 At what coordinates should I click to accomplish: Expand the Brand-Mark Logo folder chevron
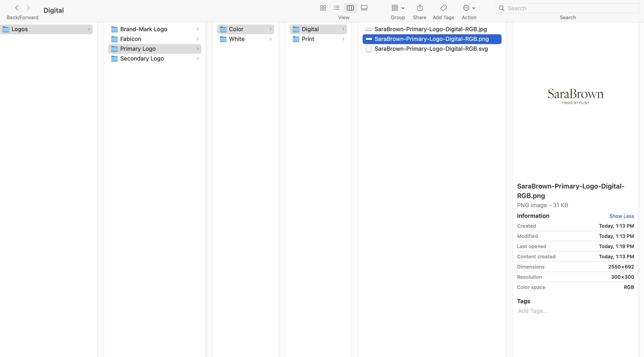click(x=198, y=29)
